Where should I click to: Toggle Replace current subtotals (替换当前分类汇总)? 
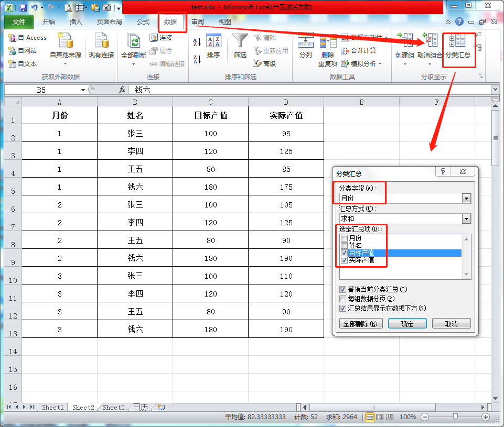342,289
